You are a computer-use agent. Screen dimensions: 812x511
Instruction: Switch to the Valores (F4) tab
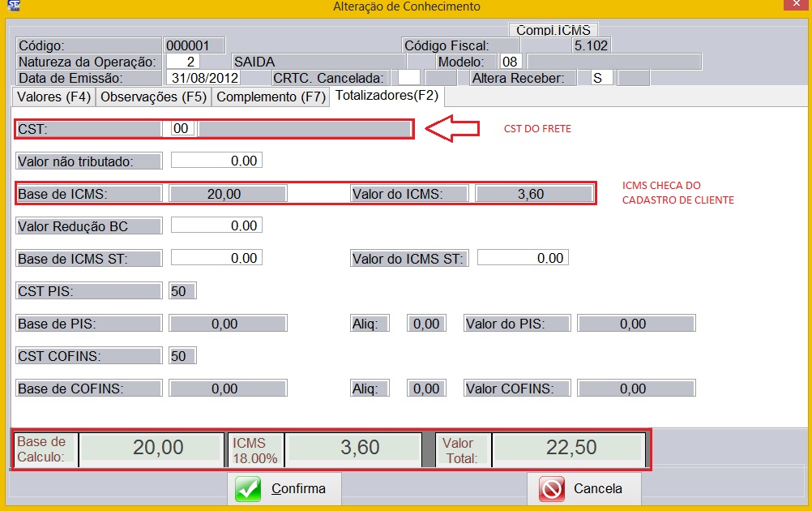click(53, 97)
